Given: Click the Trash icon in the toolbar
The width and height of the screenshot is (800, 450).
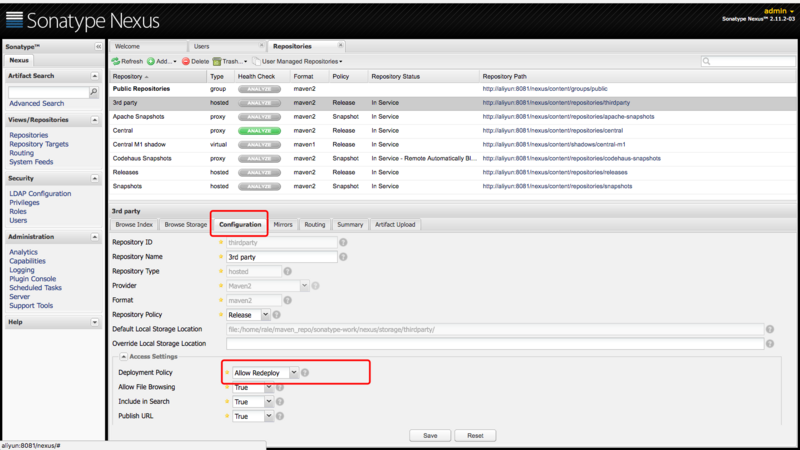Looking at the screenshot, I should pos(217,61).
